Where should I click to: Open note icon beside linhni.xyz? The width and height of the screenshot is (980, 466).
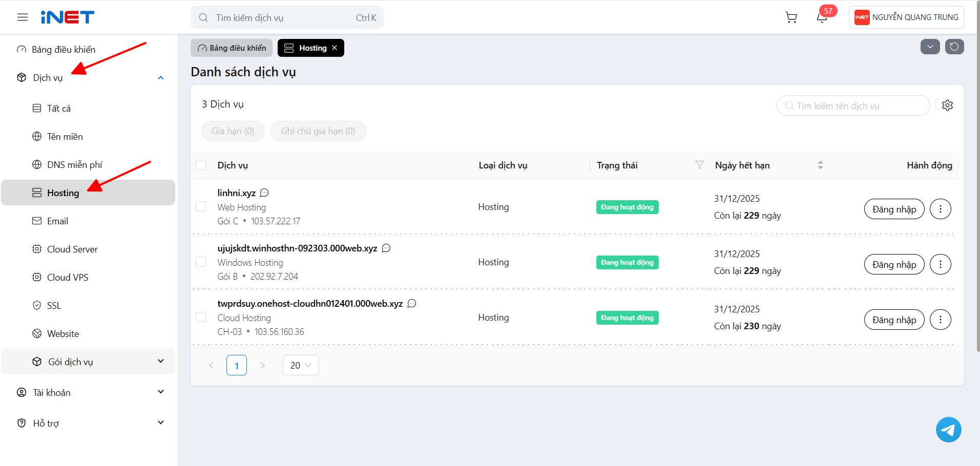click(x=264, y=193)
